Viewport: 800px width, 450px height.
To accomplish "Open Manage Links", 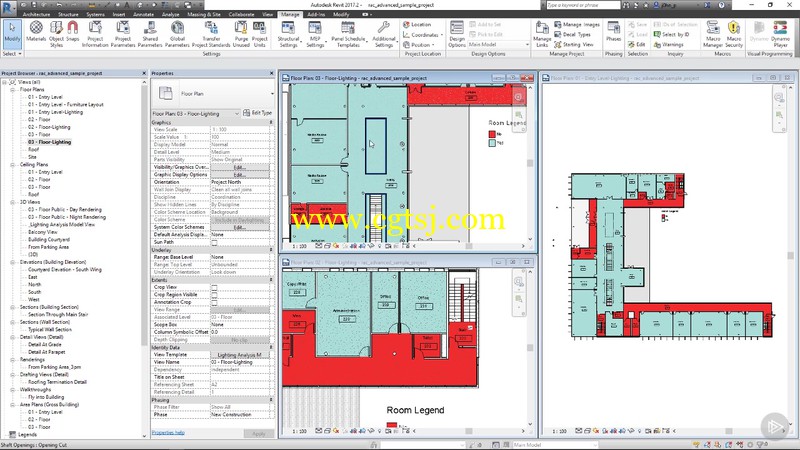I will (x=542, y=34).
